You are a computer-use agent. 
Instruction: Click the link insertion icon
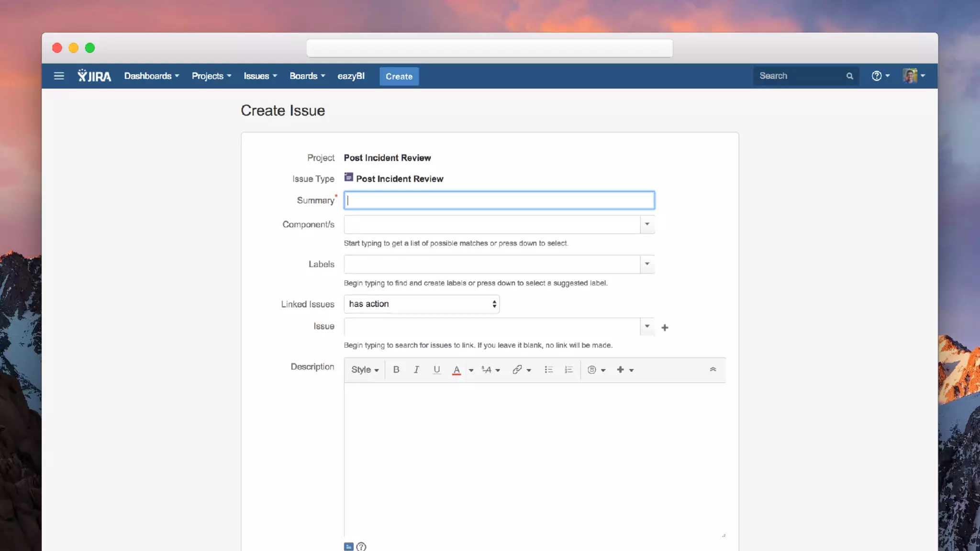coord(517,369)
